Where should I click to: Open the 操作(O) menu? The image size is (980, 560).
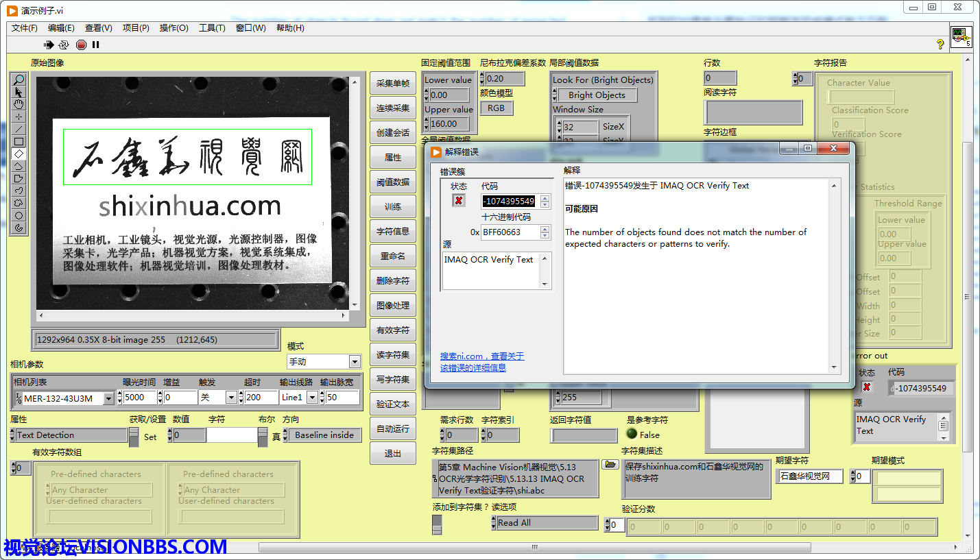coord(174,28)
